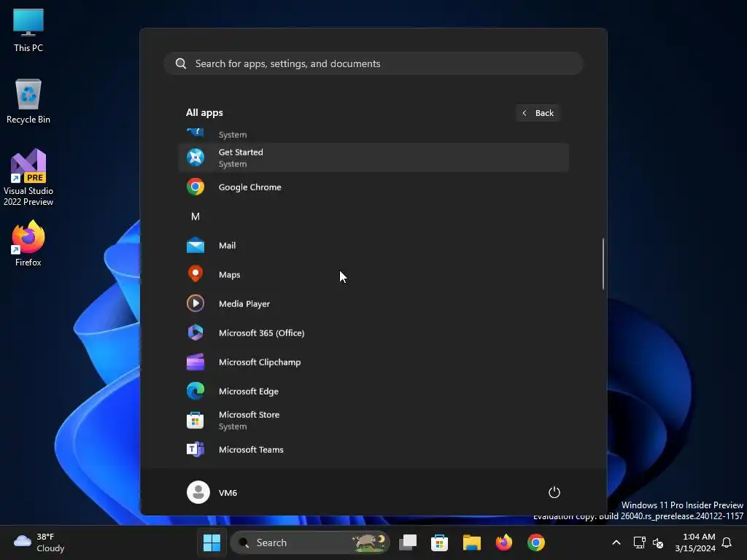The image size is (747, 560).
Task: Open the network status tray icon
Action: point(639,542)
